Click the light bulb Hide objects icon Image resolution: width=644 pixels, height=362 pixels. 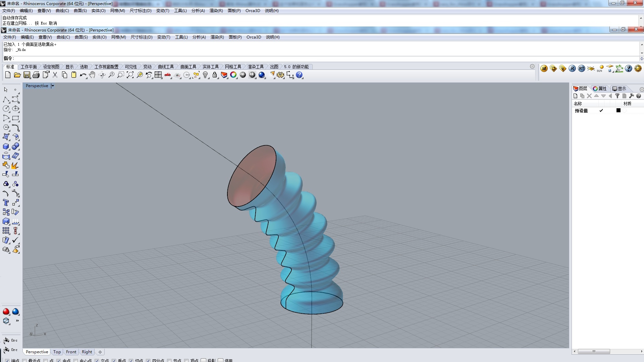click(206, 75)
